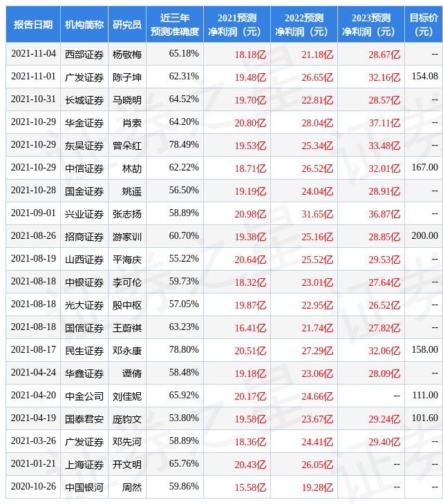Select analyst name 林劼
Screen dimensions: 443x504
click(x=132, y=168)
